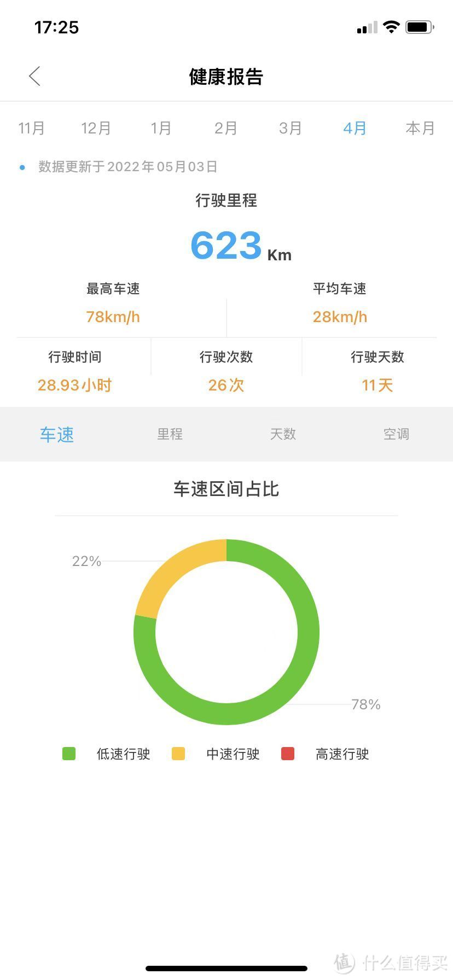Toggle the yellow 中速行驶 legend swatch
The height and width of the screenshot is (980, 453).
(178, 754)
